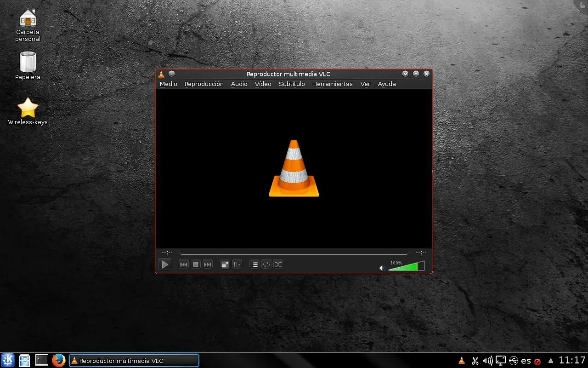Click the VLC playback seek bar
The height and width of the screenshot is (368, 588).
coord(294,253)
